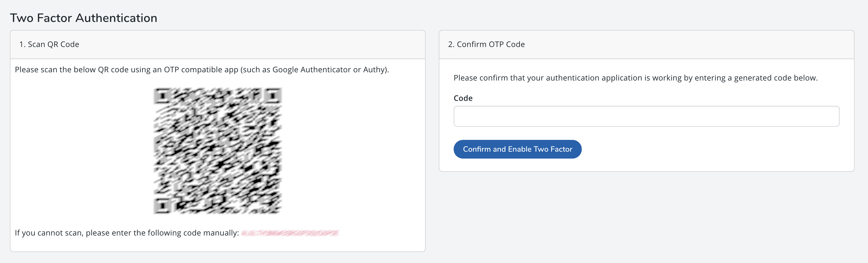Select the '1. Scan QR Code' panel header
This screenshot has width=868, height=263.
(218, 45)
